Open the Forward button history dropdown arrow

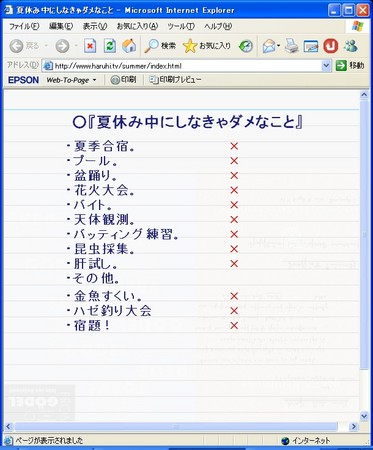[76, 46]
